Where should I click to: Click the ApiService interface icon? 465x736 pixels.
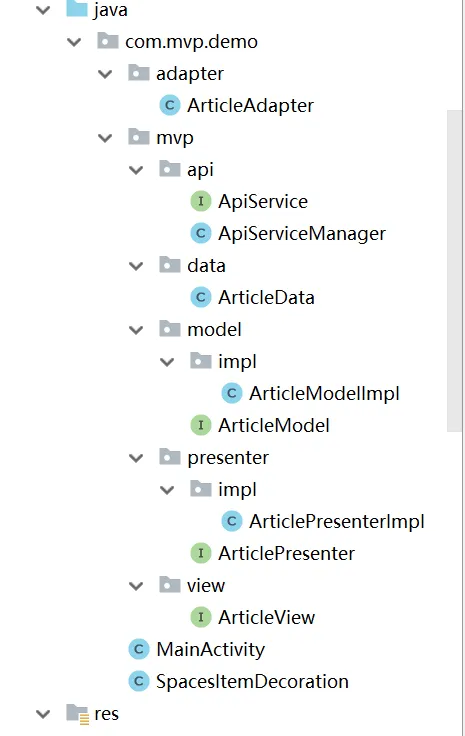click(201, 201)
